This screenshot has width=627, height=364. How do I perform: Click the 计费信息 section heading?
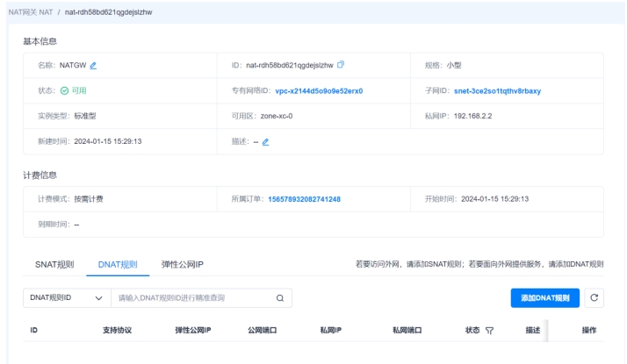(40, 175)
